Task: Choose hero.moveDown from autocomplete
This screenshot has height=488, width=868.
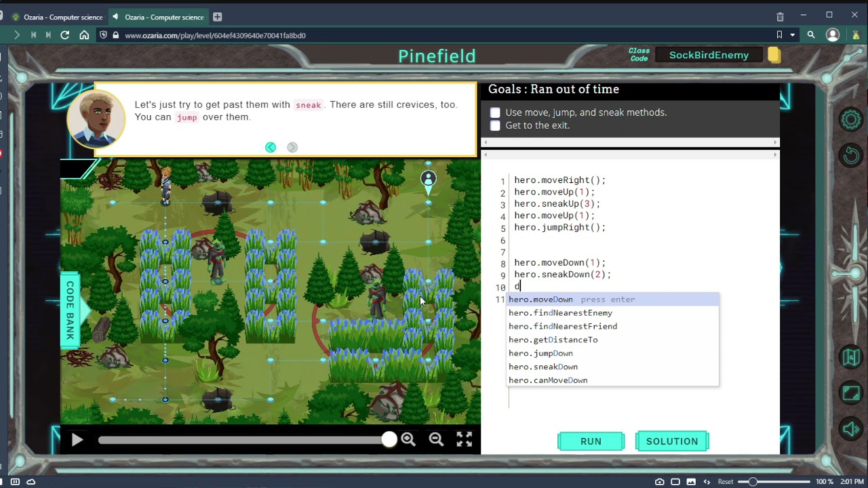Action: click(x=613, y=300)
